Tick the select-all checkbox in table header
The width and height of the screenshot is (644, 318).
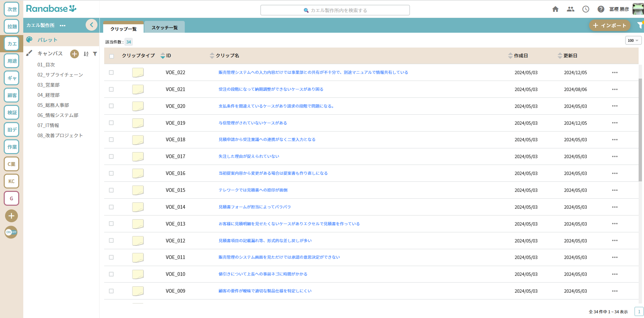(x=112, y=56)
